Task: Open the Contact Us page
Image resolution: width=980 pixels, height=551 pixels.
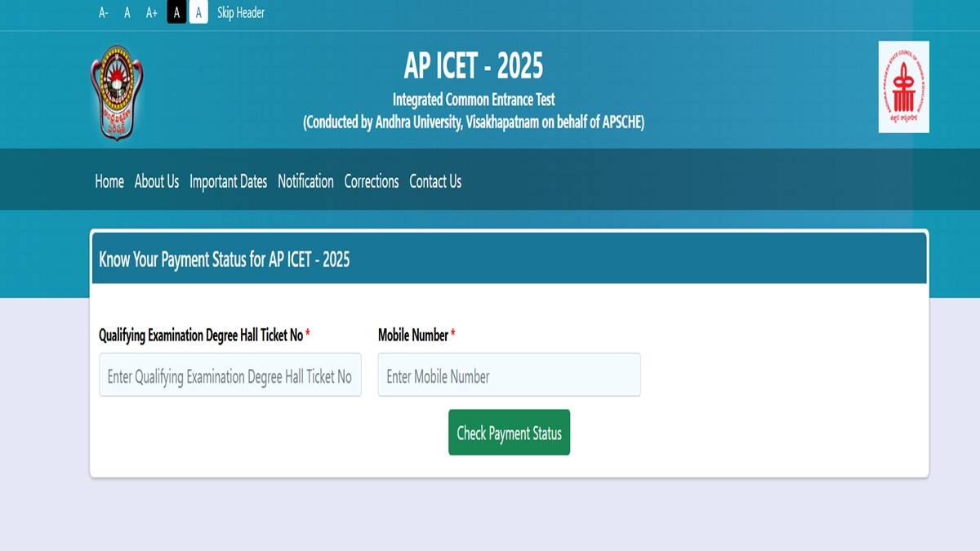Action: tap(434, 181)
